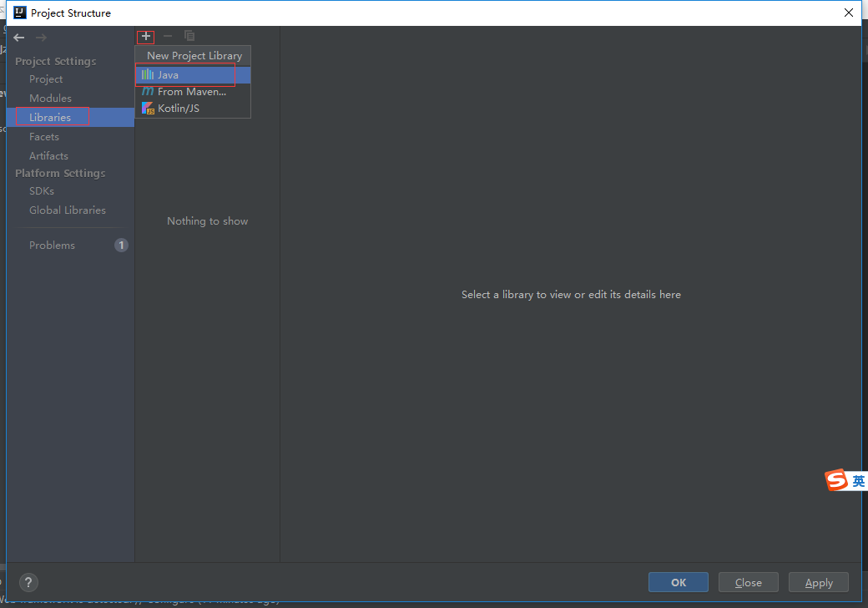The width and height of the screenshot is (868, 608).
Task: Click the OK button
Action: click(x=678, y=582)
